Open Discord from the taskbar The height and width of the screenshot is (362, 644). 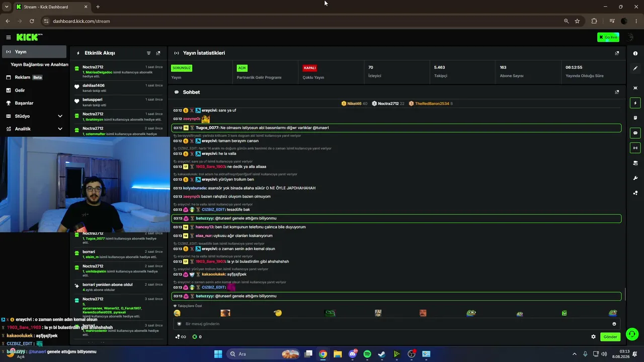[x=353, y=354]
